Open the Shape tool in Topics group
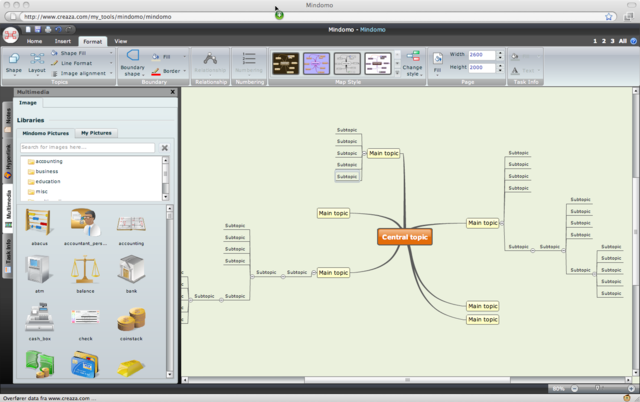Image resolution: width=640 pixels, height=402 pixels. pos(13,63)
